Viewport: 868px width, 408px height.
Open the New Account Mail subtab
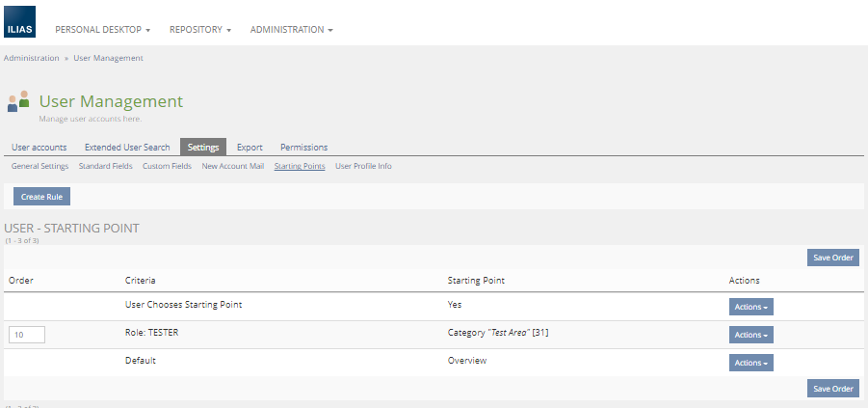pyautogui.click(x=232, y=166)
